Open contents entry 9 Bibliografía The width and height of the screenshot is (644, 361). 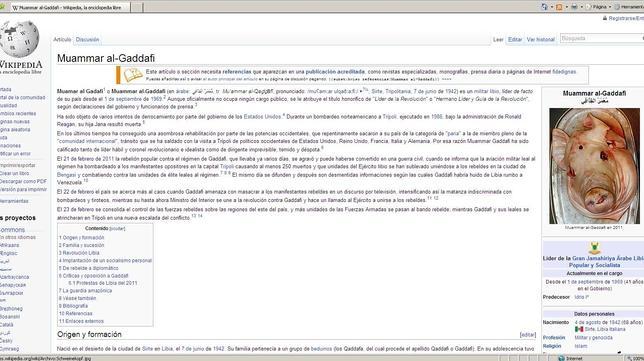[x=73, y=306]
